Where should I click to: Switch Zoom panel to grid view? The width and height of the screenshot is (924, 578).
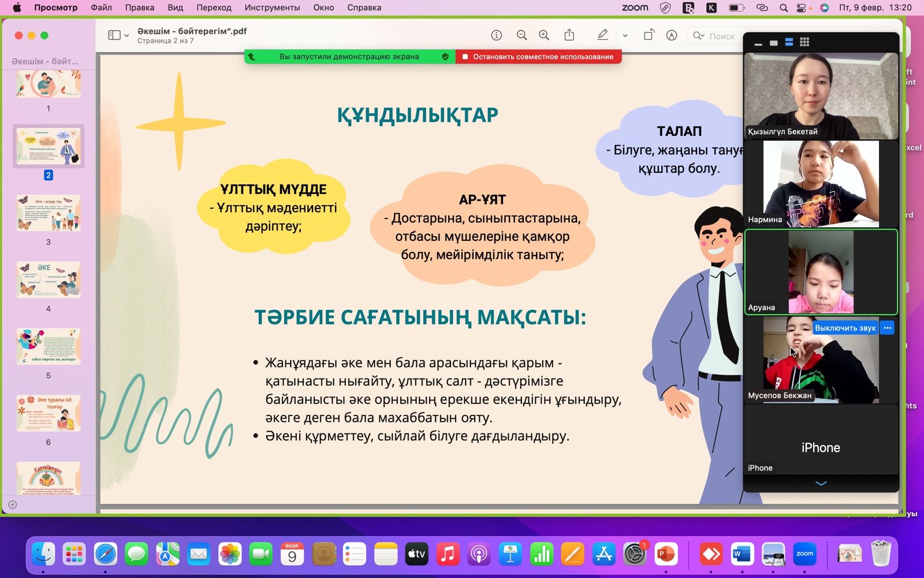804,42
